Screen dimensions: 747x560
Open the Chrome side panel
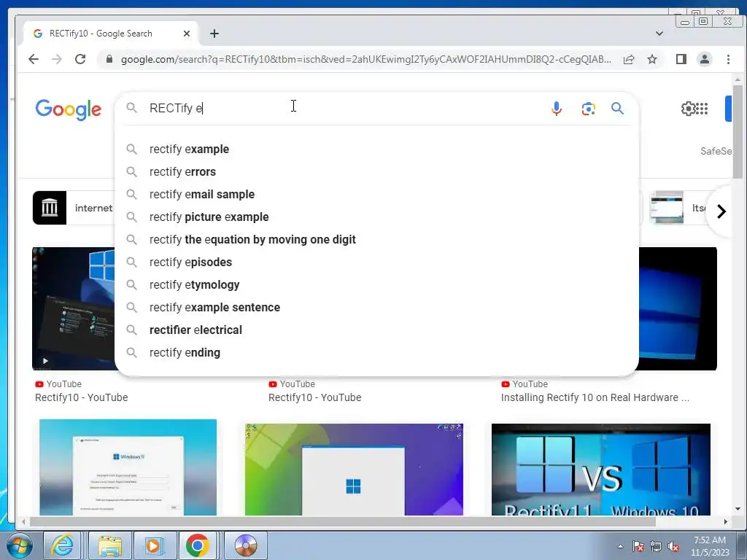pos(681,59)
